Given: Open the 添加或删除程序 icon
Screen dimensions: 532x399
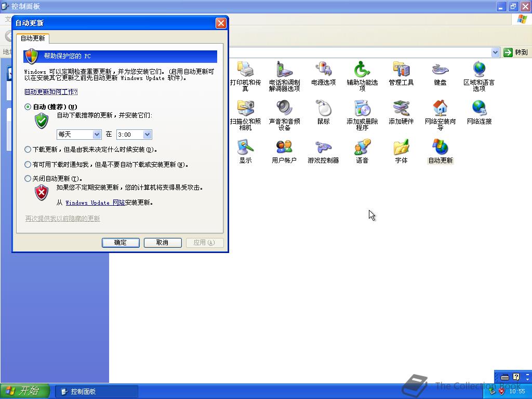Looking at the screenshot, I should click(x=362, y=115).
